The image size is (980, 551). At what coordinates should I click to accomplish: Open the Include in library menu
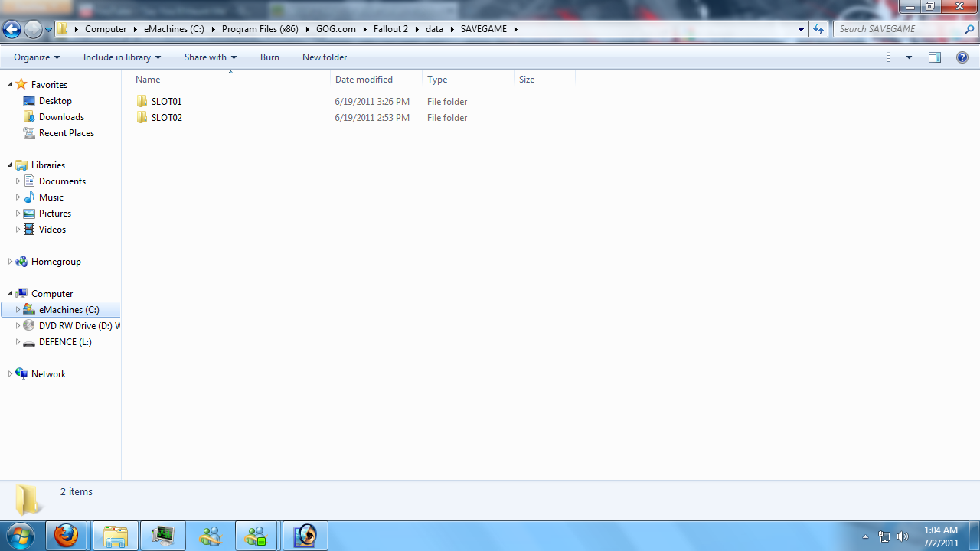tap(122, 57)
